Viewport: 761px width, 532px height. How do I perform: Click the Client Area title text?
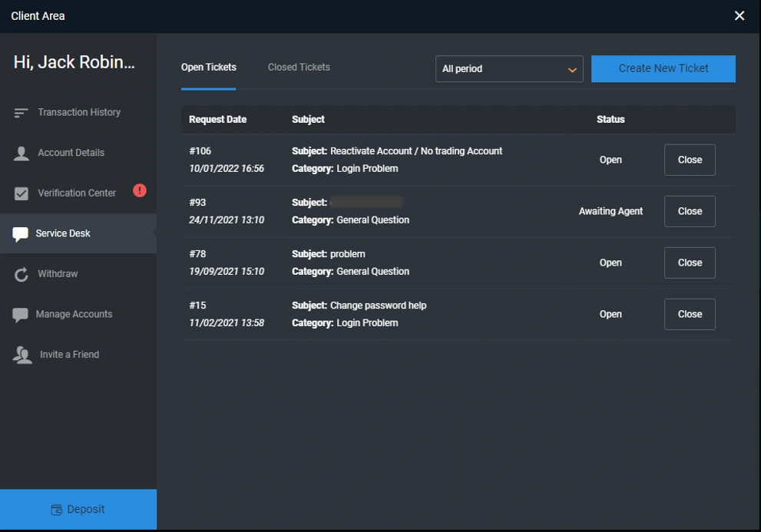pyautogui.click(x=38, y=16)
